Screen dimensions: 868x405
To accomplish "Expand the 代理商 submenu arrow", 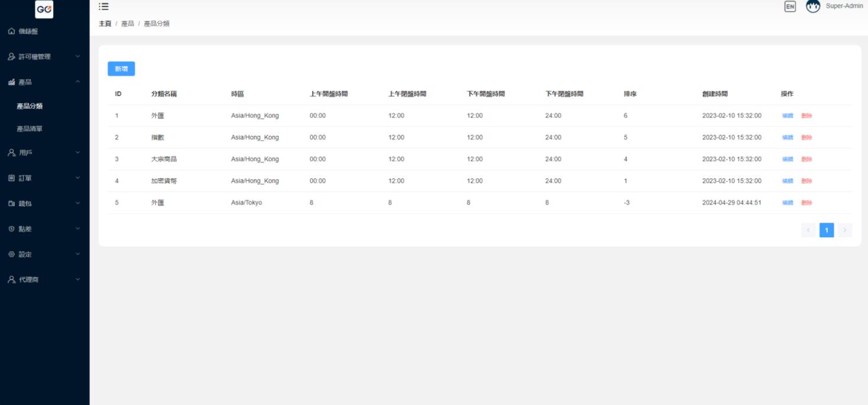I will [78, 280].
